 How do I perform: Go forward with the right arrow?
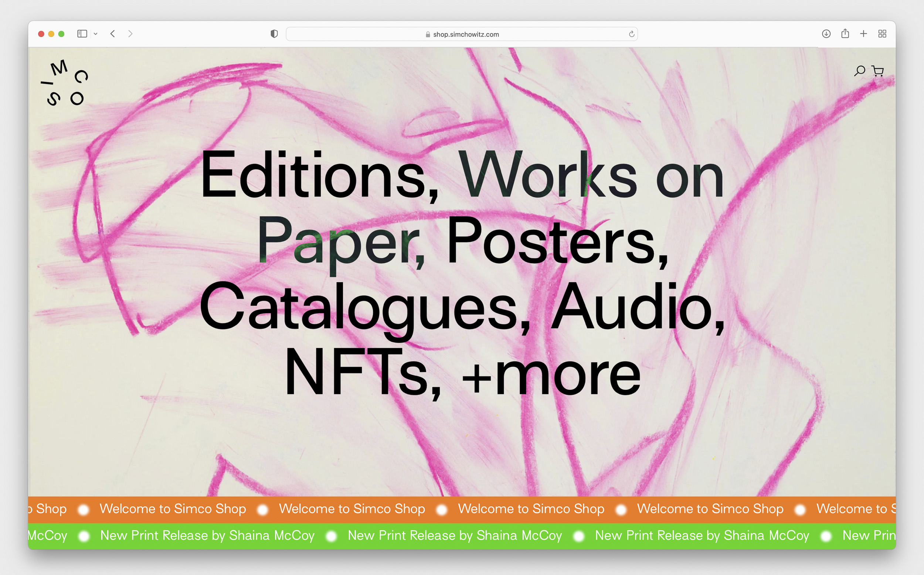130,34
